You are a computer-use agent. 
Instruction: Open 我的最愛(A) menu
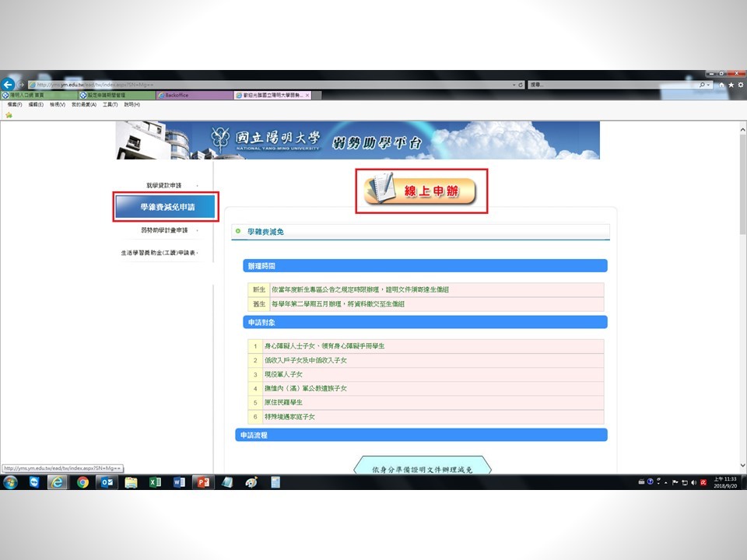pyautogui.click(x=84, y=104)
